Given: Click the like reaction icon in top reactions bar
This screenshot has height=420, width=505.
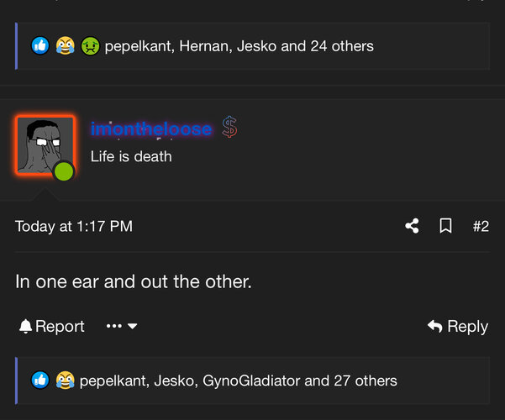Looking at the screenshot, I should tap(40, 46).
